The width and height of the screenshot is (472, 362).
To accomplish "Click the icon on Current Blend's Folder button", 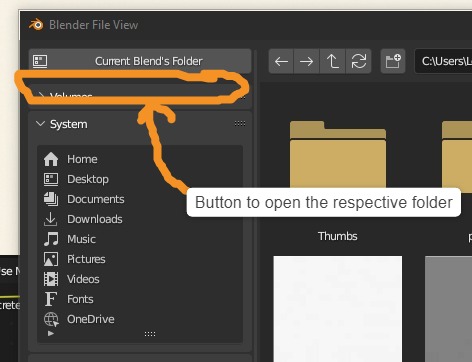I will tap(40, 61).
